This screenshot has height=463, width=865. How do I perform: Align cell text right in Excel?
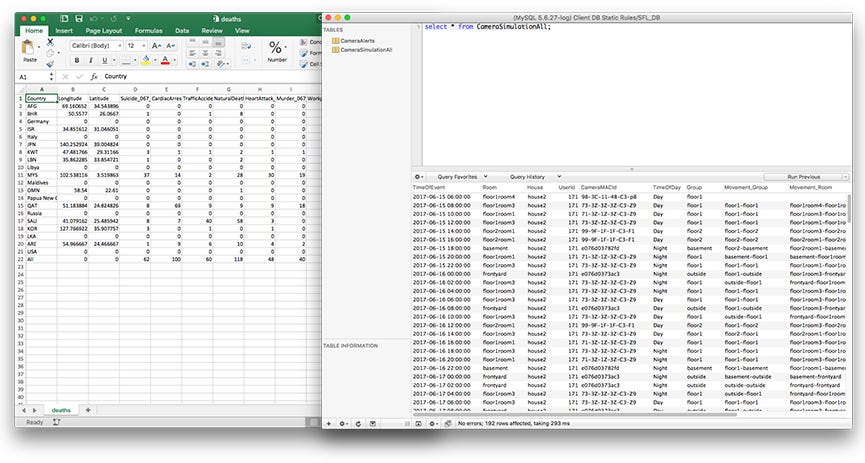[x=219, y=54]
